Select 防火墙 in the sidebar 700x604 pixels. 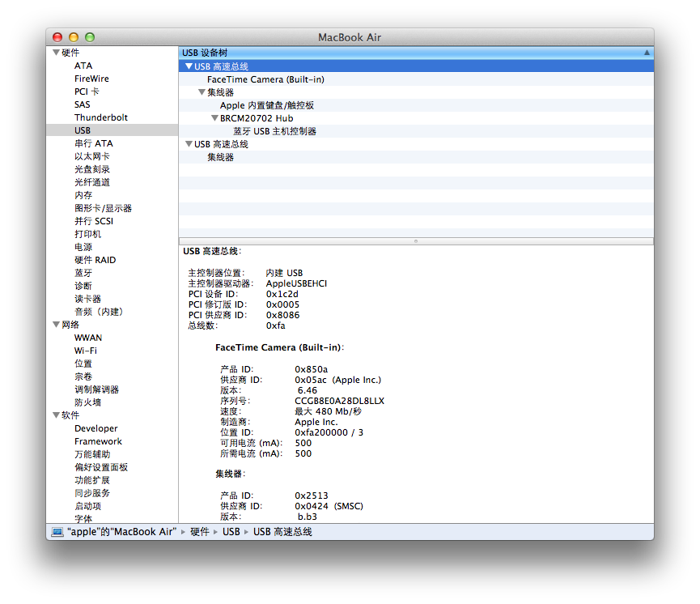pos(87,402)
